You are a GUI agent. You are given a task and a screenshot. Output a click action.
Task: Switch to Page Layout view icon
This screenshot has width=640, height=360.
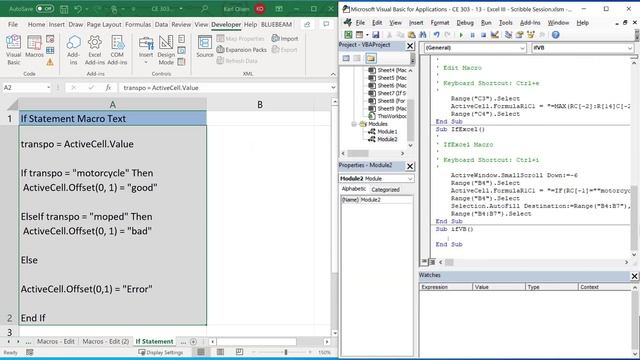click(x=220, y=352)
